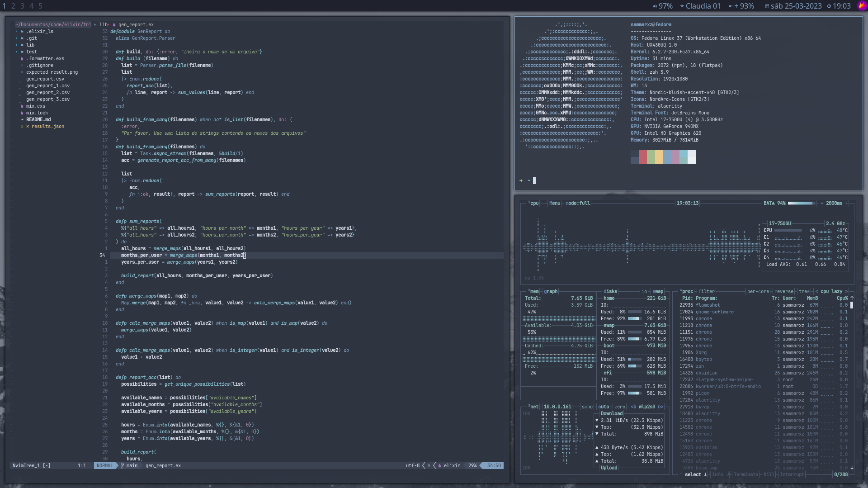The width and height of the screenshot is (868, 488).
Task: Click the root path ~/Documentos/code/elixir/tri header
Action: [53, 25]
